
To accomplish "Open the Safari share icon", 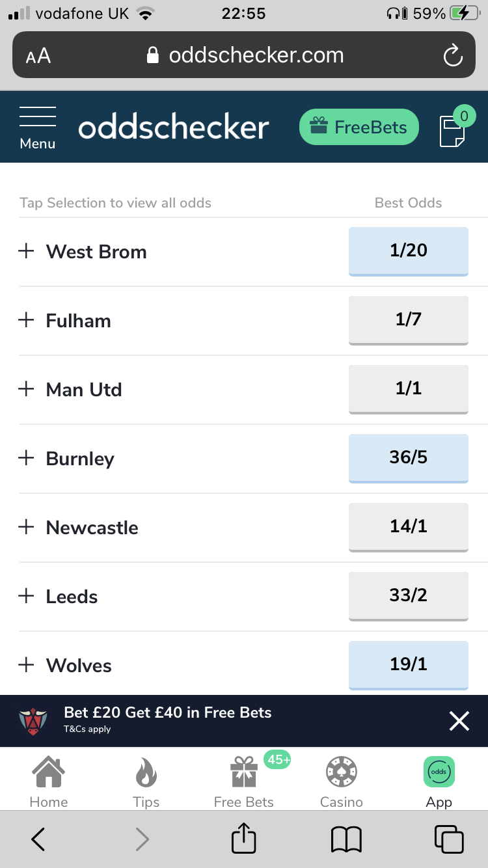I will 244,839.
